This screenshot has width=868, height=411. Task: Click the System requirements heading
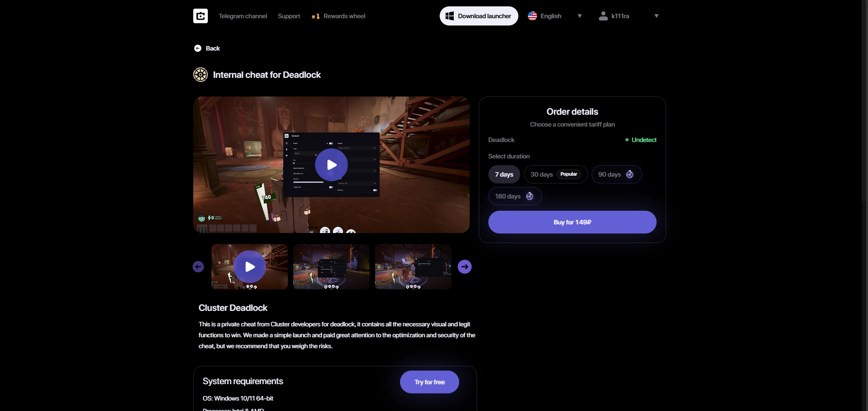tap(243, 381)
